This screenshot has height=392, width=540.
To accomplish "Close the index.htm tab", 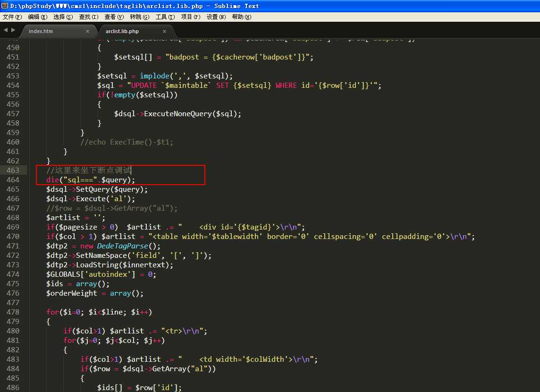I will pyautogui.click(x=87, y=31).
